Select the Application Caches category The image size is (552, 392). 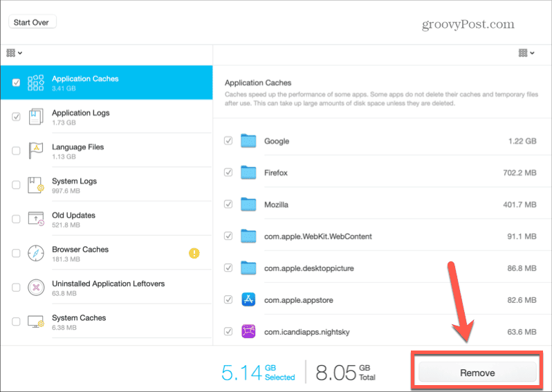(107, 82)
